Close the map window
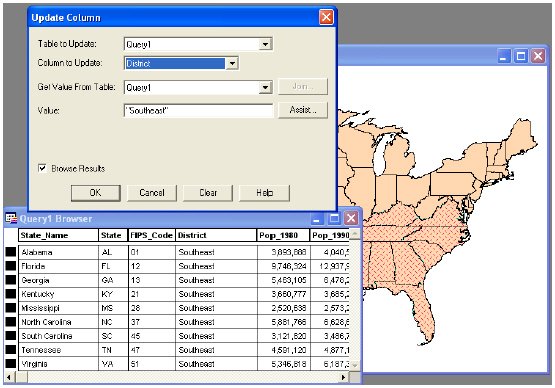555x388 pixels. click(x=538, y=56)
